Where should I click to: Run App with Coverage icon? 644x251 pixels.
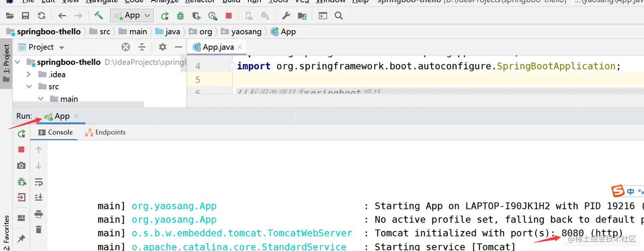196,16
